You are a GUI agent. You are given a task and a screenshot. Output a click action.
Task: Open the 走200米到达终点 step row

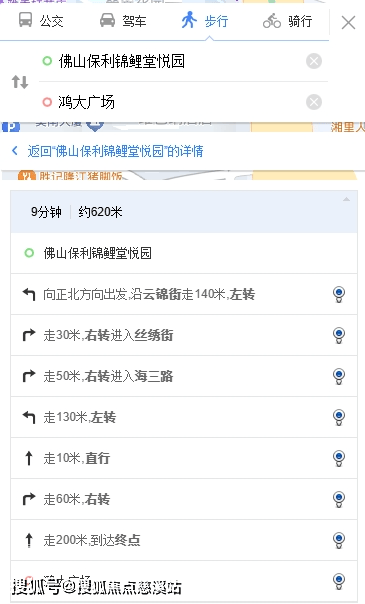pos(184,540)
